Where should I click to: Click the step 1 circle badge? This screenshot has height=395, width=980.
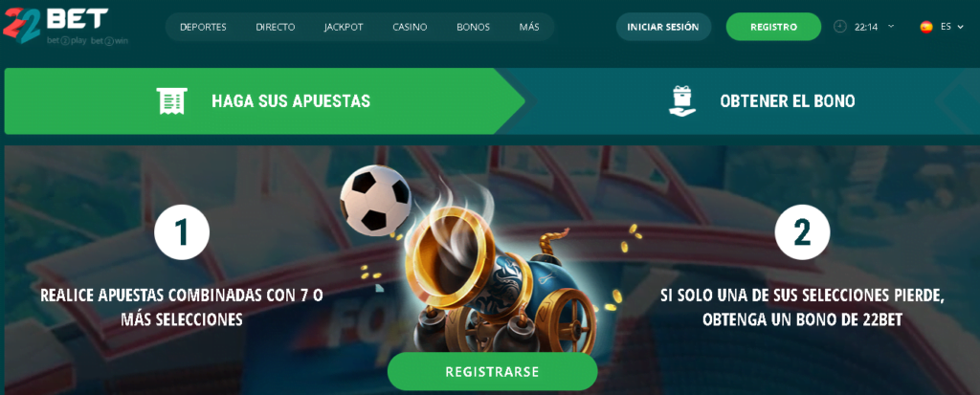(182, 232)
